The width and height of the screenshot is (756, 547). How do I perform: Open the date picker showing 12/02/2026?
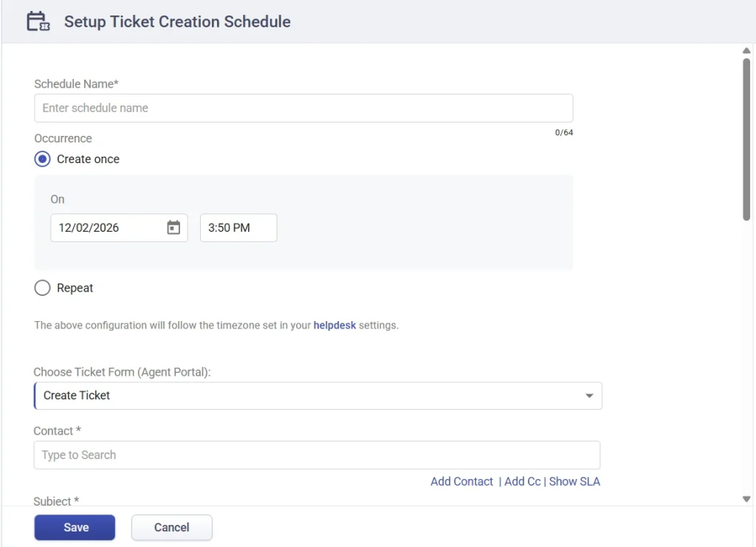pos(111,227)
